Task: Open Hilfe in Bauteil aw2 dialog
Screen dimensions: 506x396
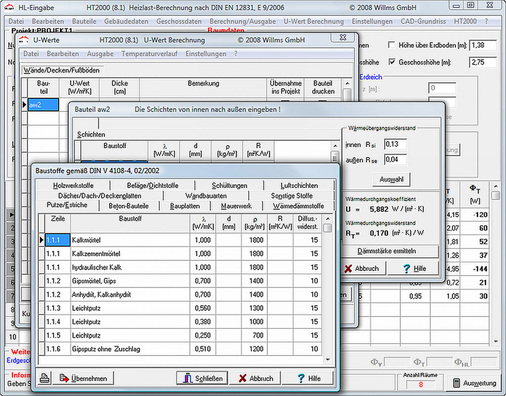Action: (x=414, y=268)
